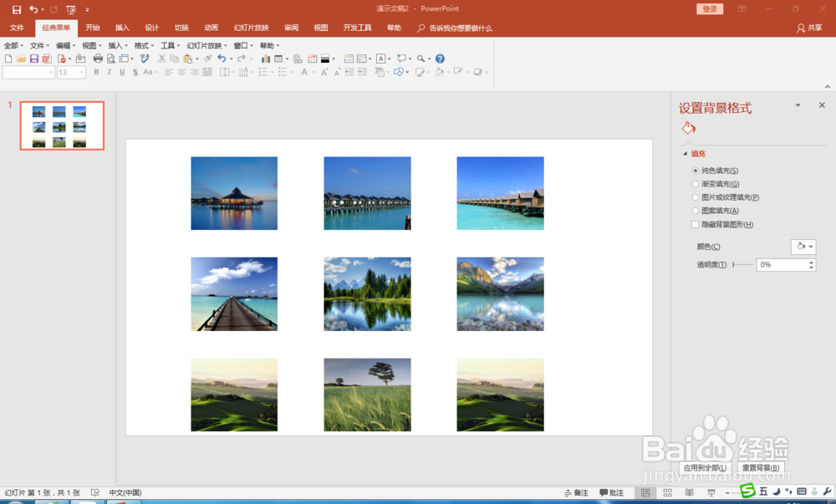Switch to Slide Sorter view icon
Viewport: 836px width, 504px height.
[667, 493]
